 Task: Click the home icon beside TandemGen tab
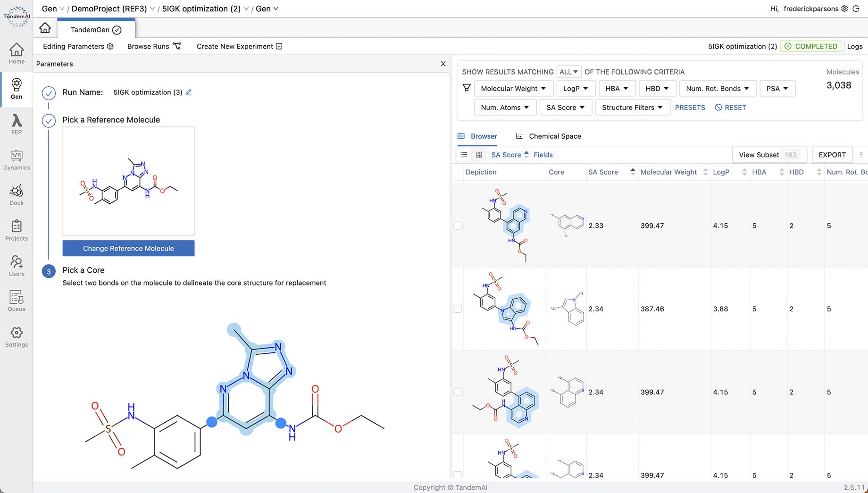(45, 28)
